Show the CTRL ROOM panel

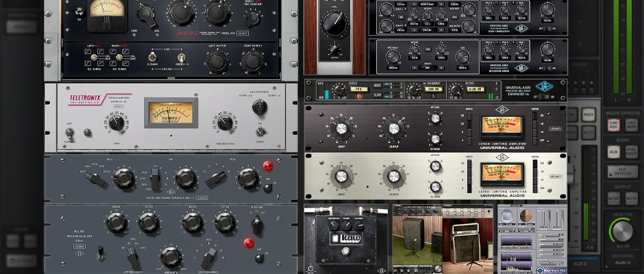click(x=631, y=151)
